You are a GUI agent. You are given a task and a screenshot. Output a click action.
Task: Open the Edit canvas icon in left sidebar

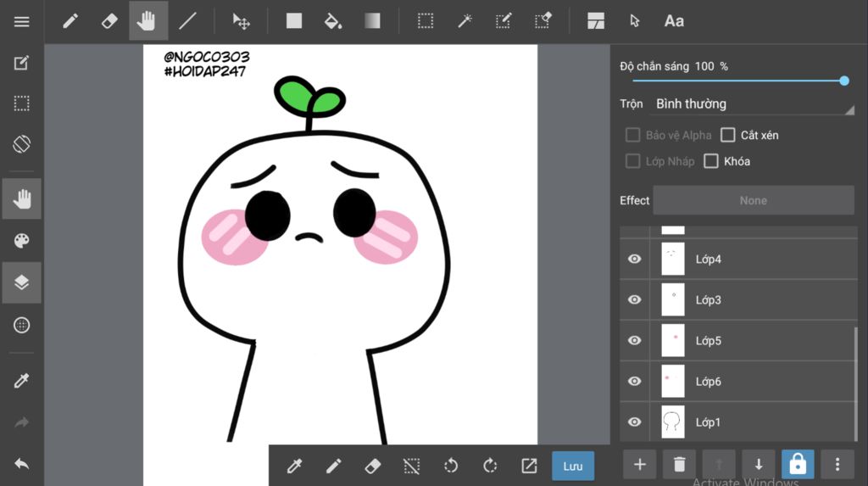coord(21,63)
